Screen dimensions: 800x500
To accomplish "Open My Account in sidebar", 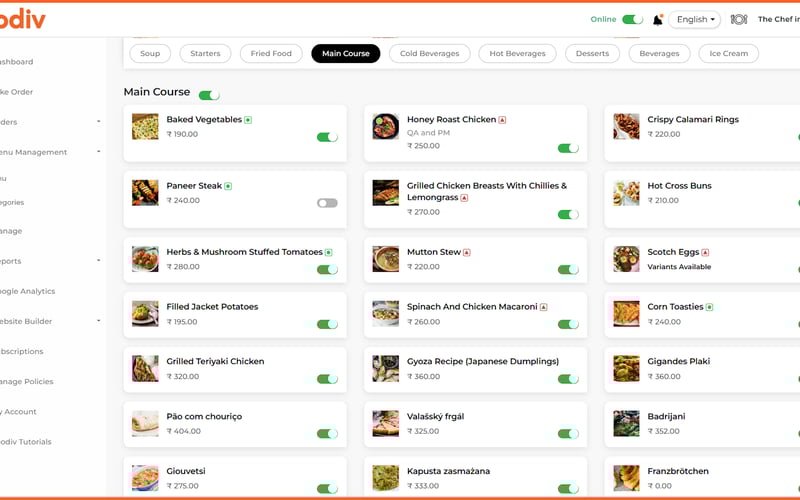I will tap(18, 411).
